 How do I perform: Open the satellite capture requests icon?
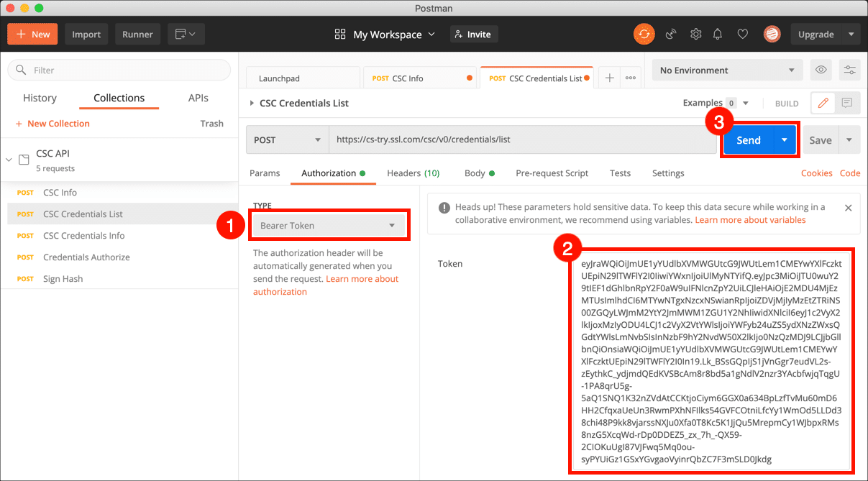(671, 34)
